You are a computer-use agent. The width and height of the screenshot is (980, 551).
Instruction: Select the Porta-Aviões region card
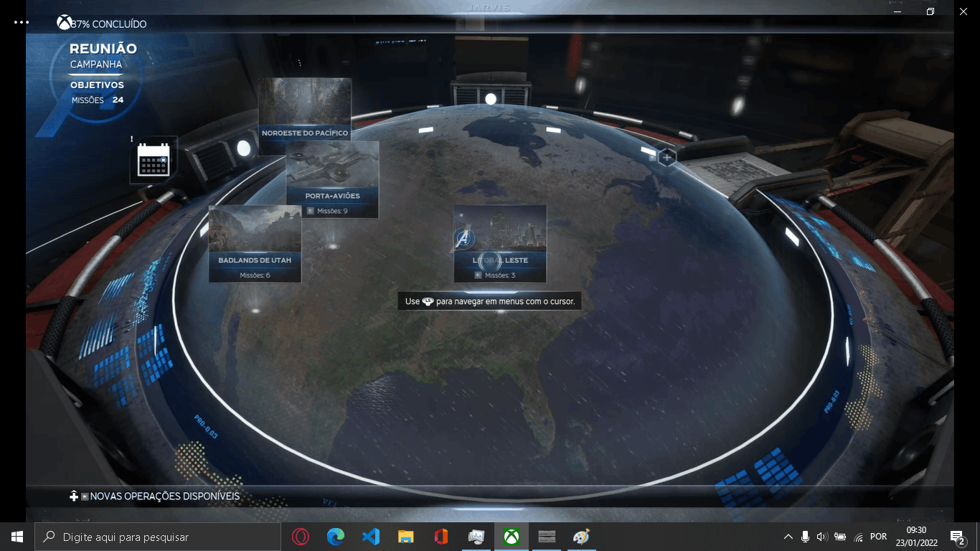[332, 179]
